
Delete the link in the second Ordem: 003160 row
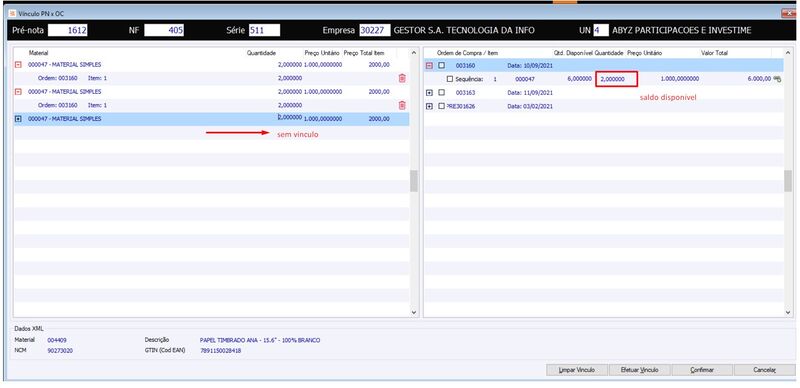pyautogui.click(x=402, y=105)
